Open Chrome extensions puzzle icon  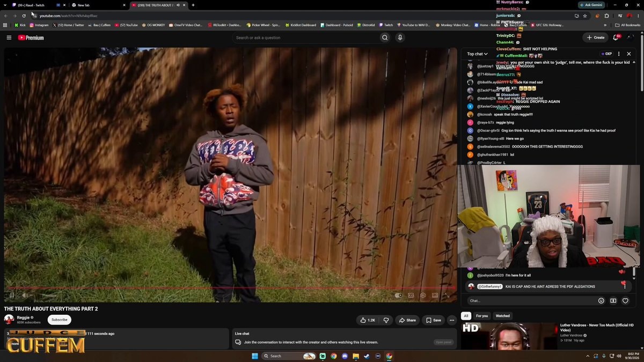pos(606,16)
